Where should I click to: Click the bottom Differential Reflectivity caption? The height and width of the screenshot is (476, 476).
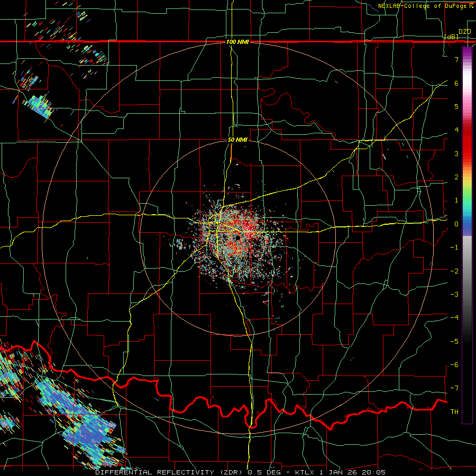point(241,472)
